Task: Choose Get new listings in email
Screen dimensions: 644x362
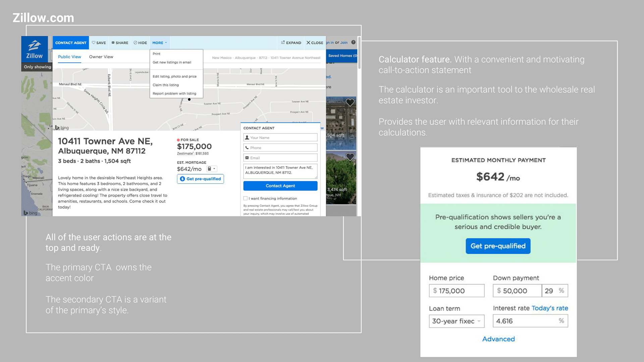Action: tap(172, 62)
